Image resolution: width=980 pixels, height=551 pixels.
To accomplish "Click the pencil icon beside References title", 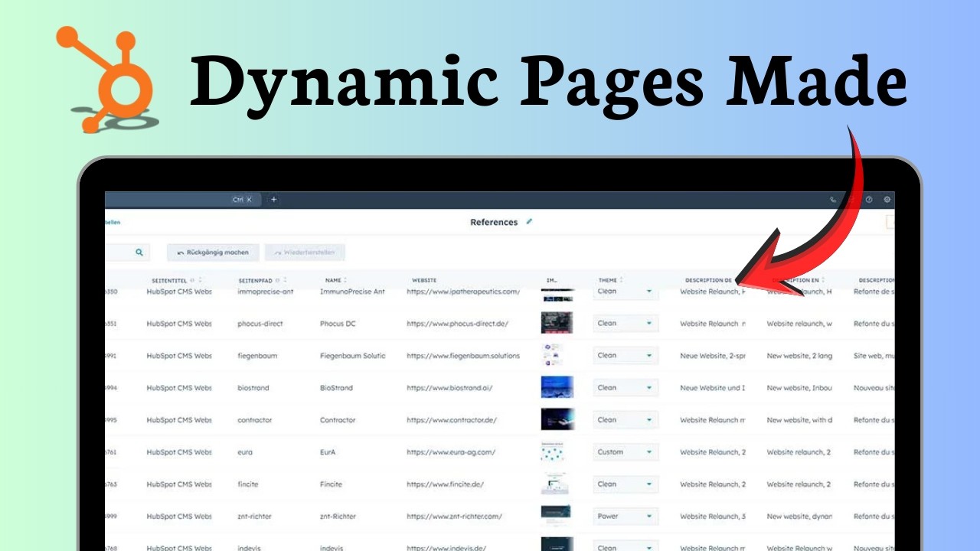I will (x=529, y=222).
